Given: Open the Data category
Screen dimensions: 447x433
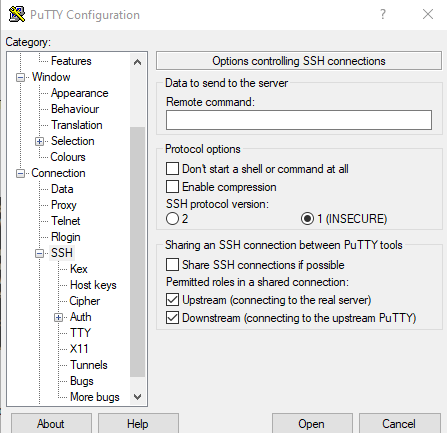Looking at the screenshot, I should pos(62,189).
